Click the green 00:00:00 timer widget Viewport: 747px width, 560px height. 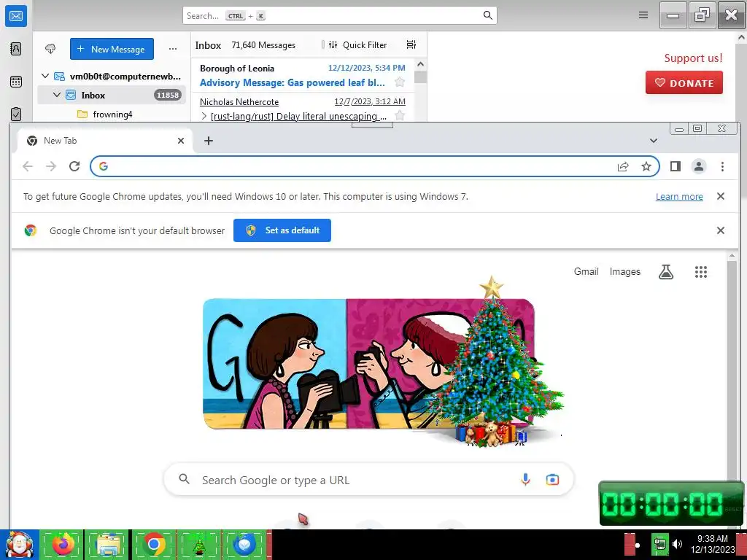click(x=671, y=504)
